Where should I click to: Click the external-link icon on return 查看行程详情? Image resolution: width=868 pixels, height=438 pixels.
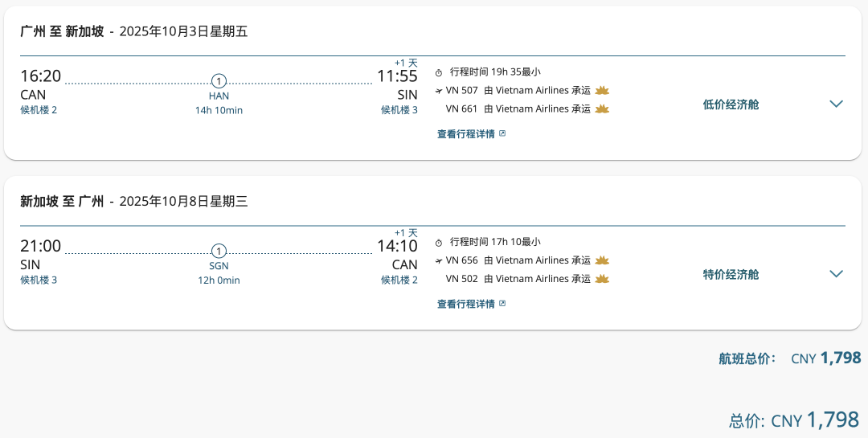pos(502,304)
